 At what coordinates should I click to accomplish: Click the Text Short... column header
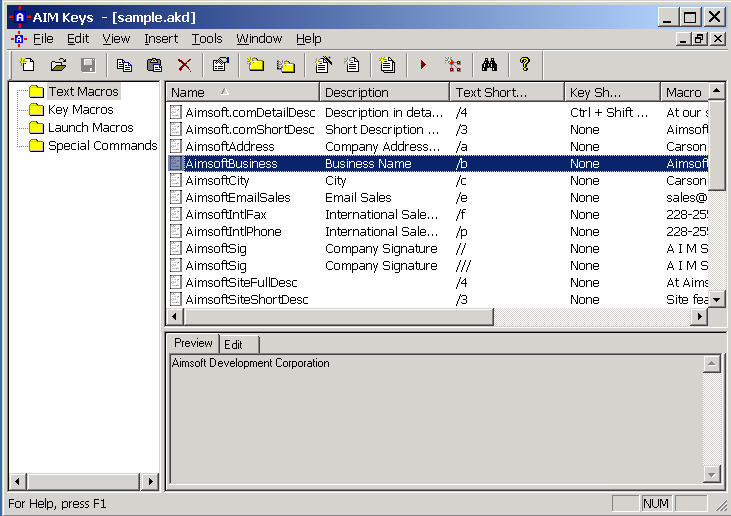505,92
